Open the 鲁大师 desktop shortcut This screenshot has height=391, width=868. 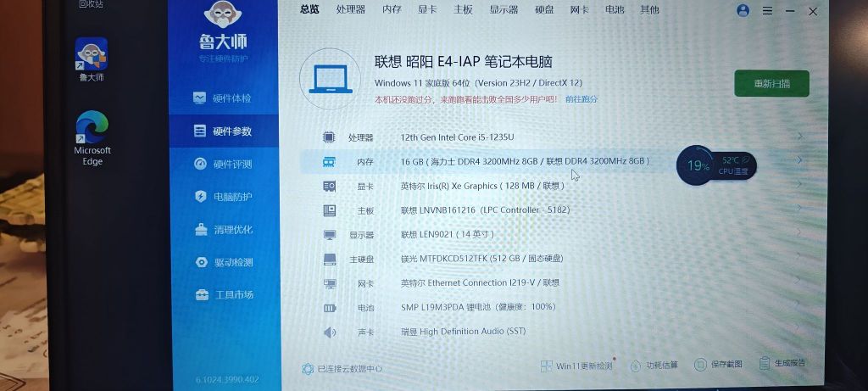pos(92,60)
